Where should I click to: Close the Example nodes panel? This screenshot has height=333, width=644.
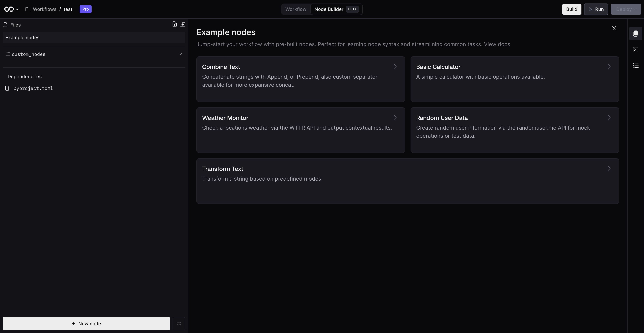click(x=614, y=28)
